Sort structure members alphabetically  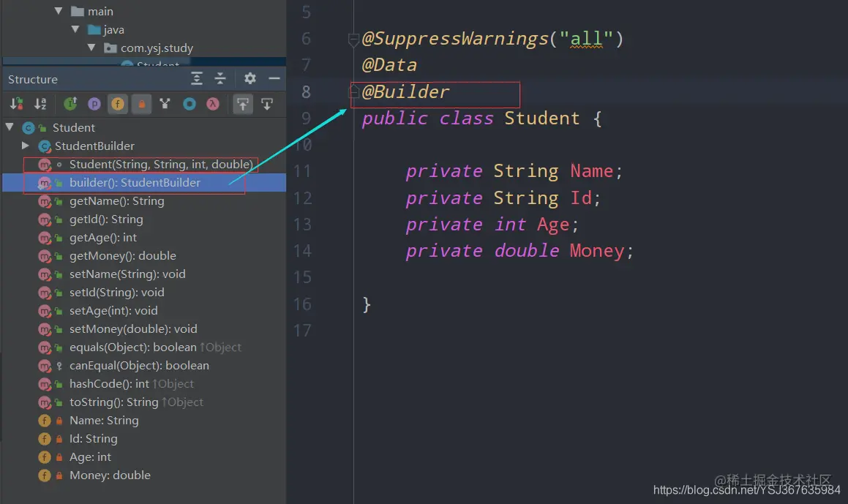(40, 103)
